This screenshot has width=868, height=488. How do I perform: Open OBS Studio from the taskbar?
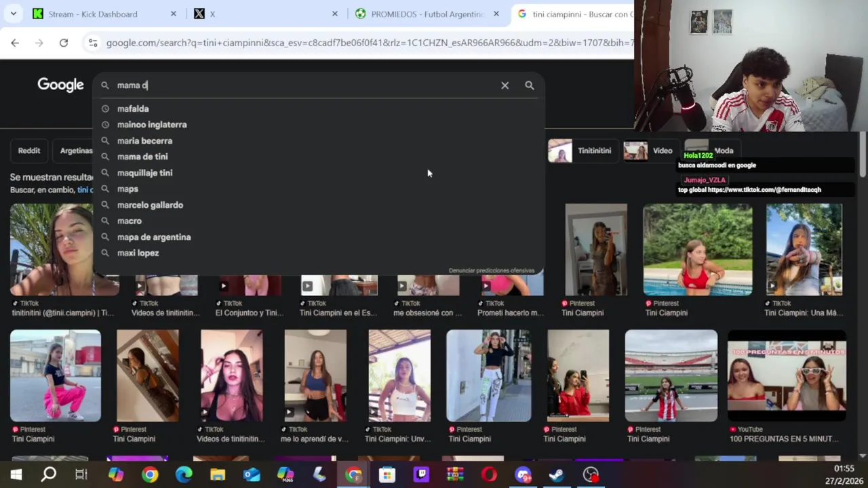tap(591, 475)
